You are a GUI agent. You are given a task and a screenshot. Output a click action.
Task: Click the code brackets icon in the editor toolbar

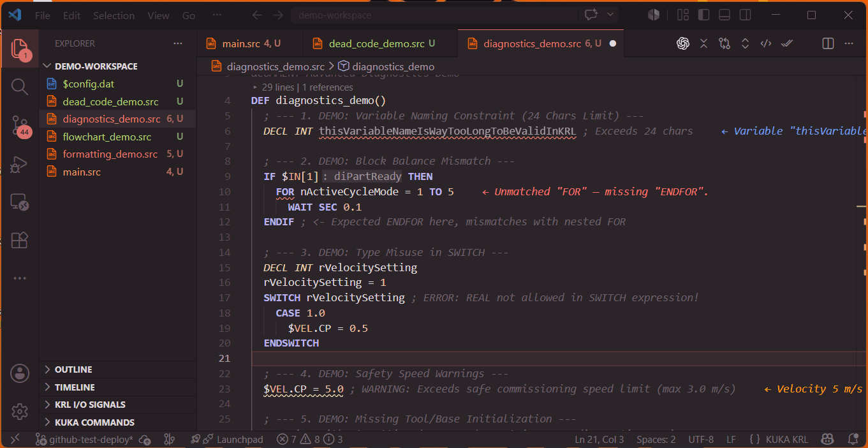[x=766, y=43]
